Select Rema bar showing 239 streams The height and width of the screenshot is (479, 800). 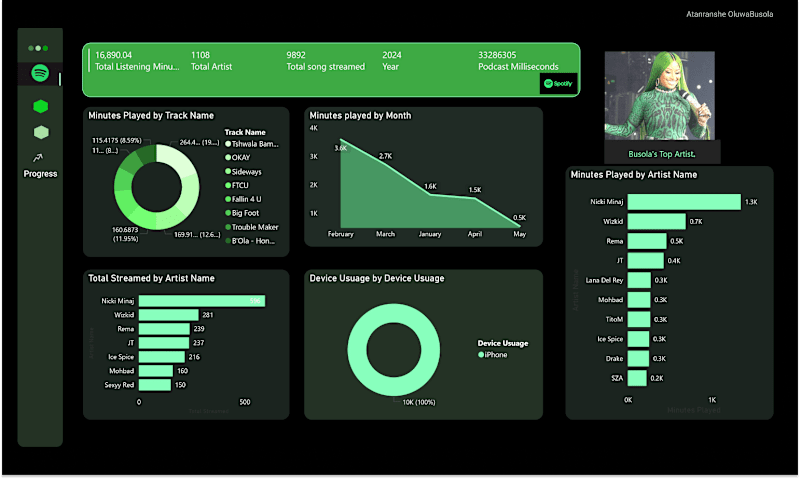click(x=164, y=329)
